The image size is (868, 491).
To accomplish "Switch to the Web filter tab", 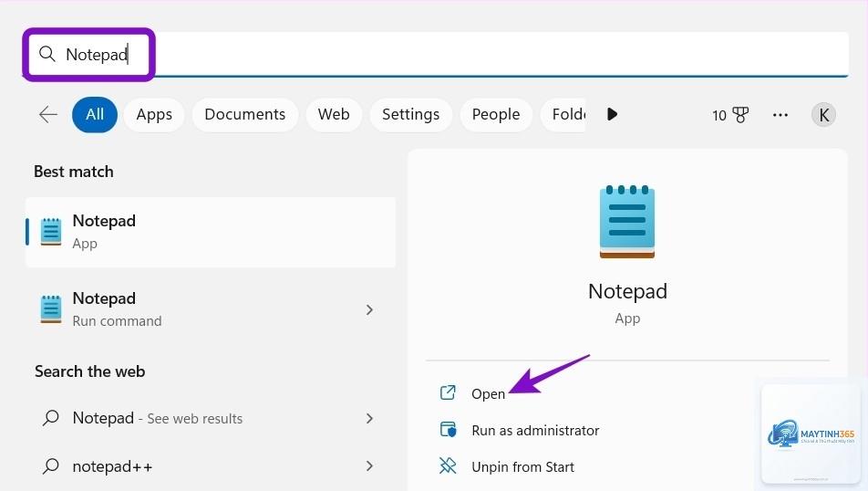I will coord(334,115).
